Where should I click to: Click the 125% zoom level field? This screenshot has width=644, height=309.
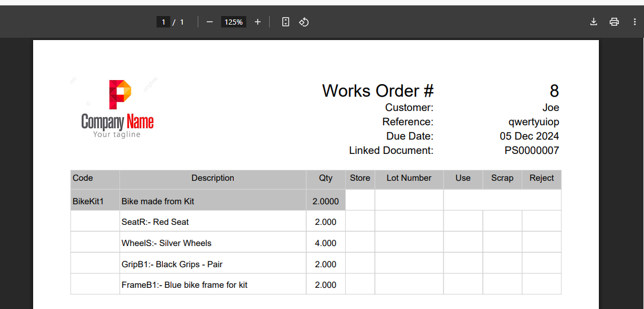[x=233, y=22]
